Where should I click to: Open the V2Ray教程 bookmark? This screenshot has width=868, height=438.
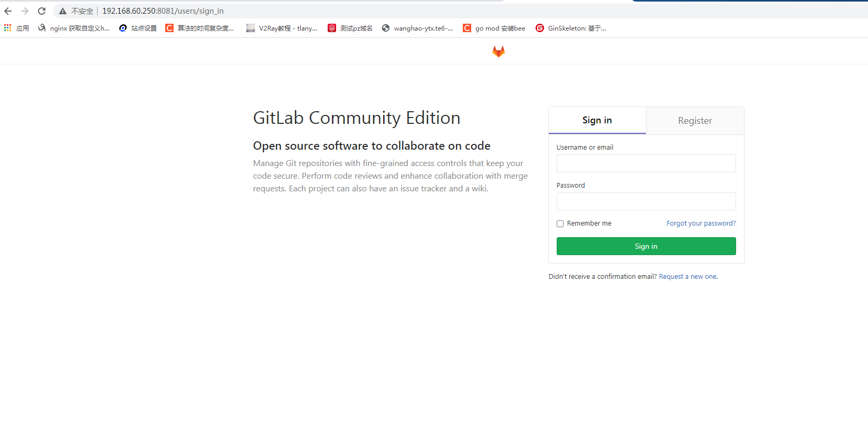click(x=282, y=28)
